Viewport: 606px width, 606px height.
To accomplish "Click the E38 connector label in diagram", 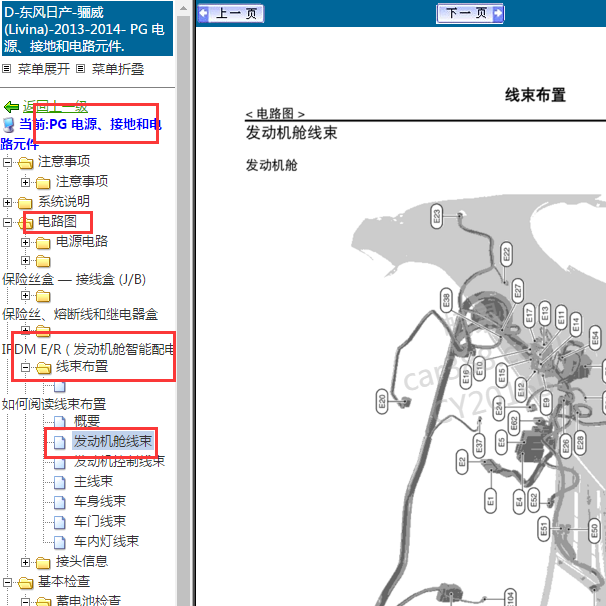I will tap(446, 300).
